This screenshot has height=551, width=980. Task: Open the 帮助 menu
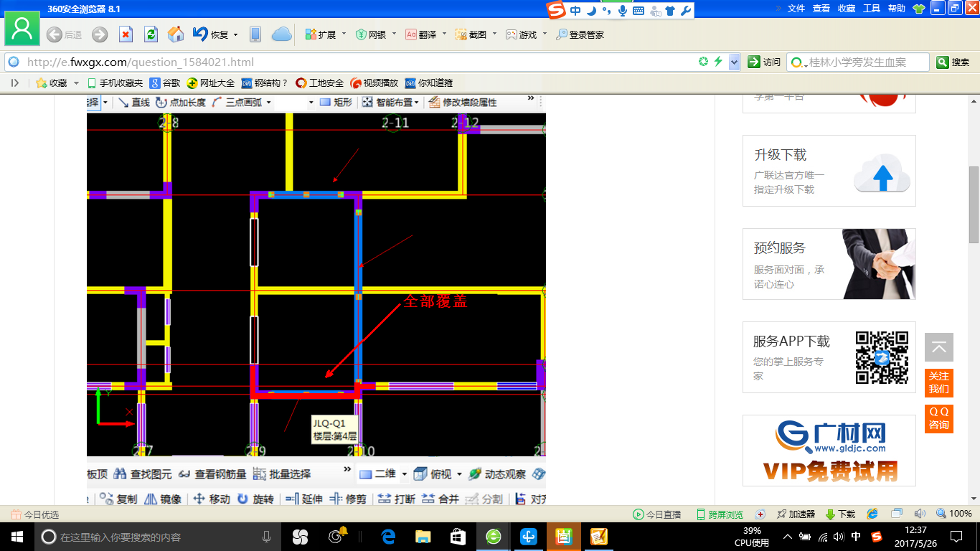[x=897, y=9]
